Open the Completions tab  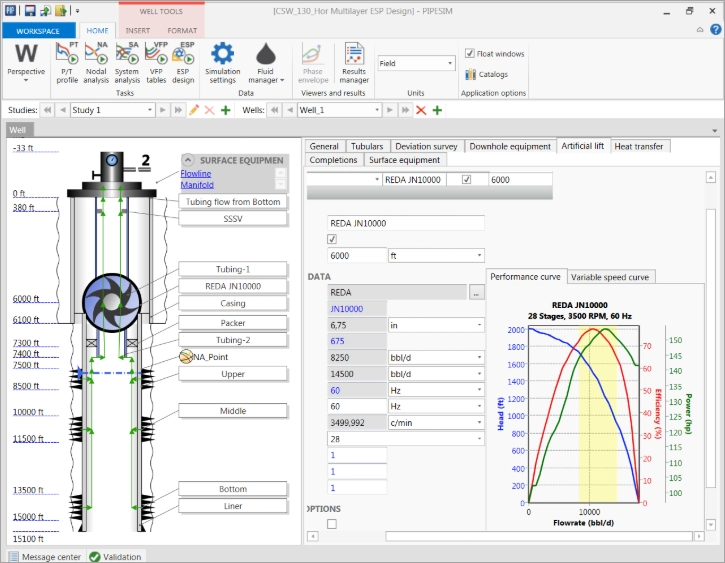[333, 160]
